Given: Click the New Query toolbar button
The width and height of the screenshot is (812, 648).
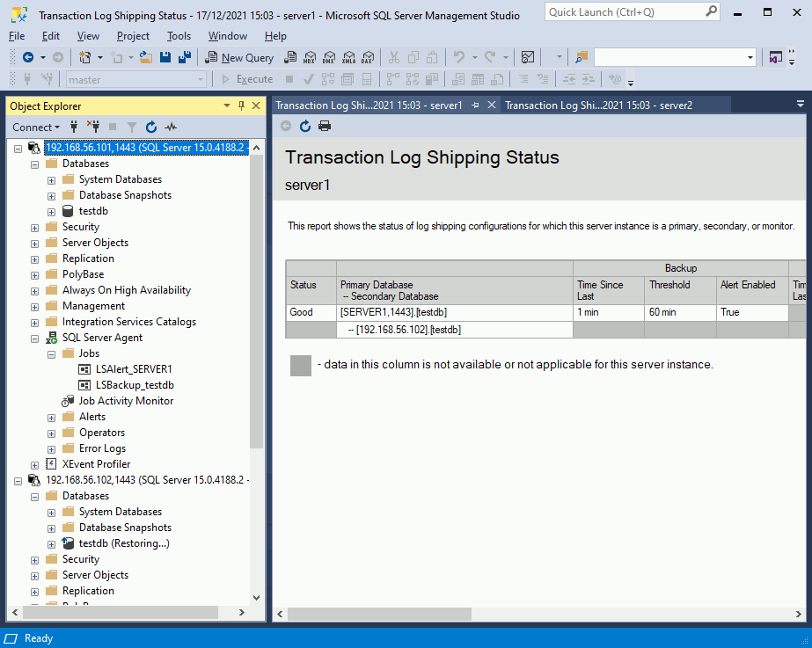Looking at the screenshot, I should tap(239, 57).
